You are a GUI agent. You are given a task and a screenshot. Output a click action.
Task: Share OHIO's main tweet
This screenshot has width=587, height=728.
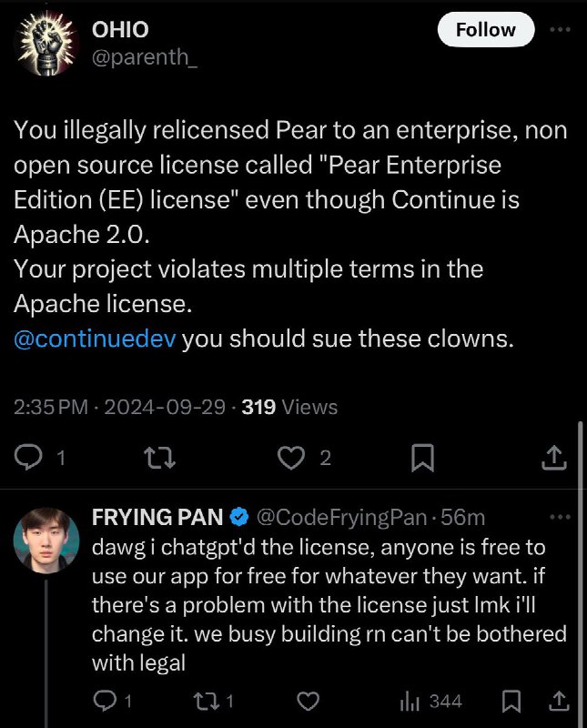pos(554,458)
